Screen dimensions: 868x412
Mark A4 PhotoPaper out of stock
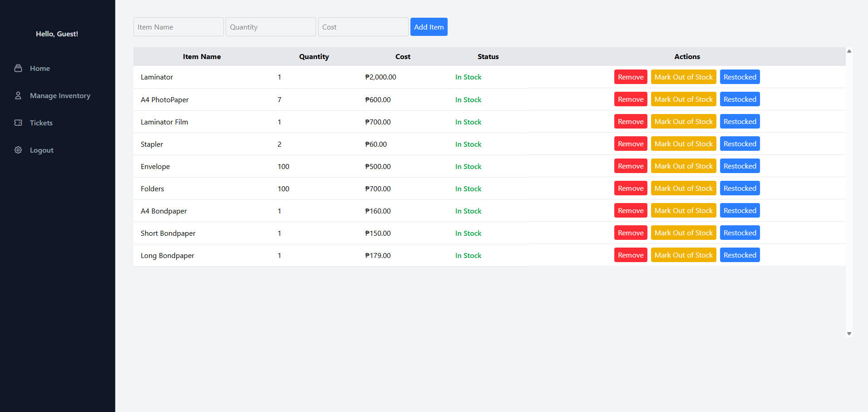tap(683, 99)
